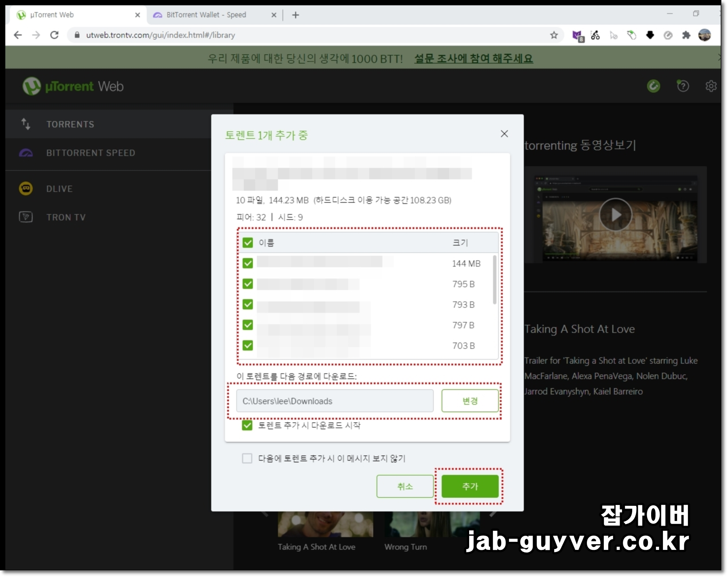
Task: Go forward in the browser
Action: coord(36,35)
